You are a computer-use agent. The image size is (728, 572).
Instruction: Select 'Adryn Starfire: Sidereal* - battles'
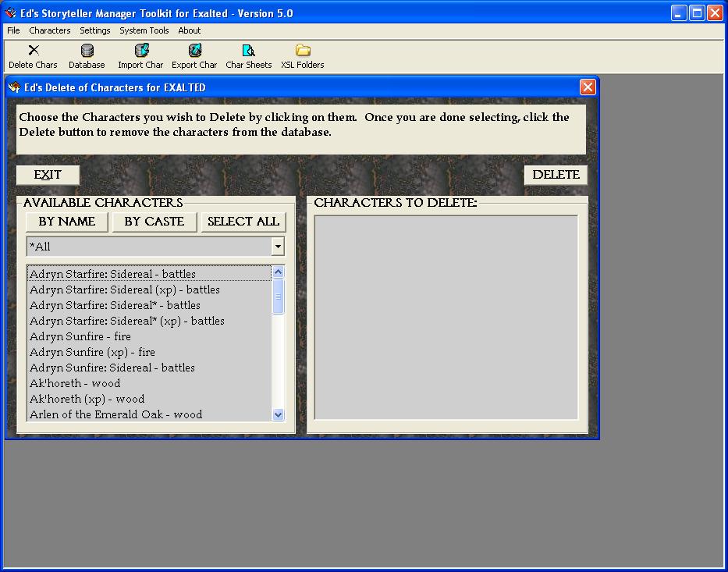(149, 305)
